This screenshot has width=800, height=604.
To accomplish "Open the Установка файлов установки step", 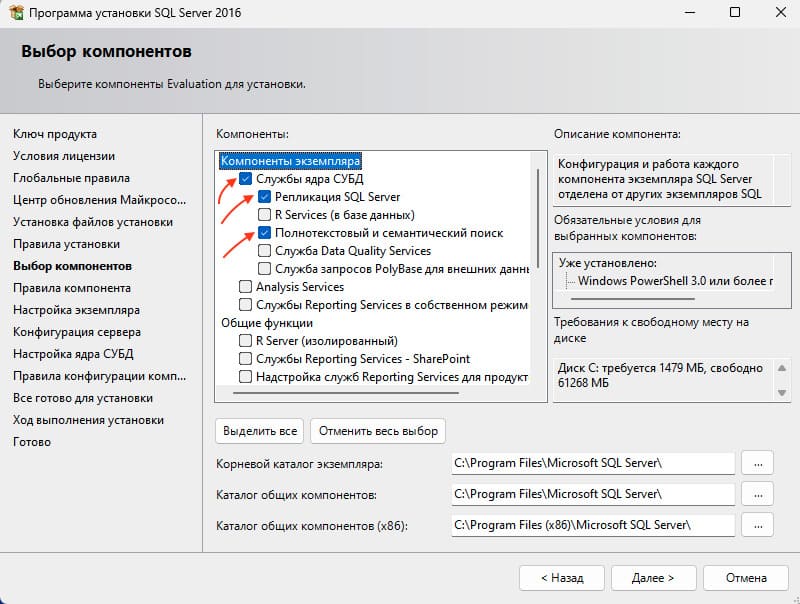I will [x=93, y=222].
